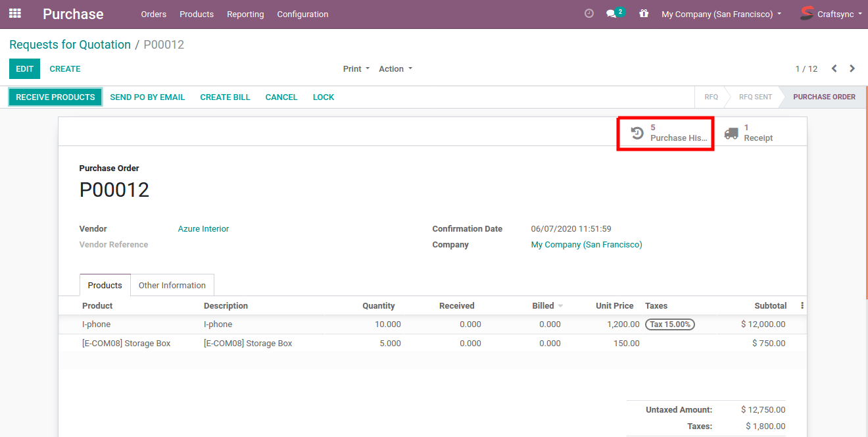Click the clock activities icon
This screenshot has width=868, height=437.
[589, 14]
